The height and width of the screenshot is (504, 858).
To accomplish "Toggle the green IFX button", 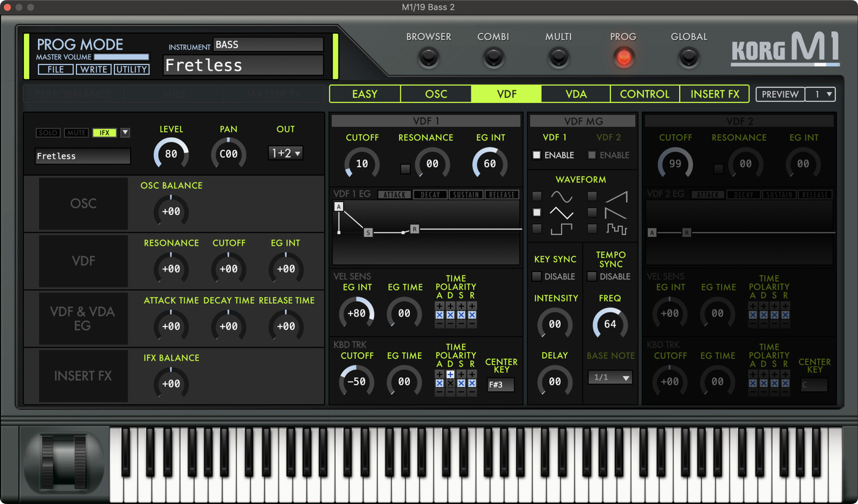I will point(105,133).
